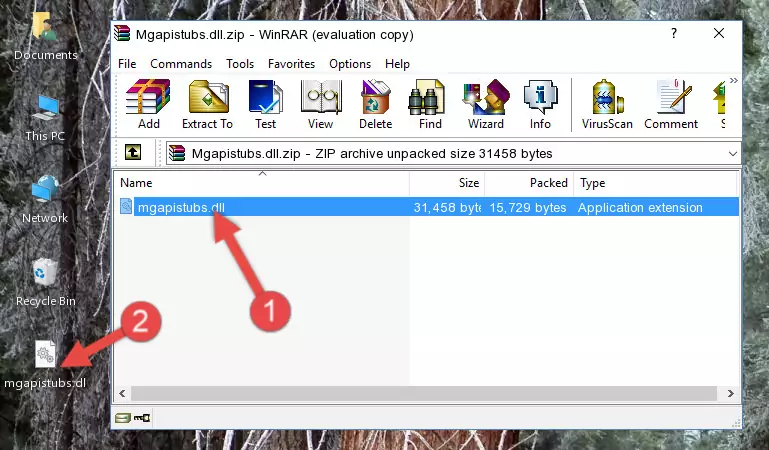This screenshot has height=450, width=769.
Task: Click the horizontal scrollbar left arrow
Action: [x=123, y=393]
